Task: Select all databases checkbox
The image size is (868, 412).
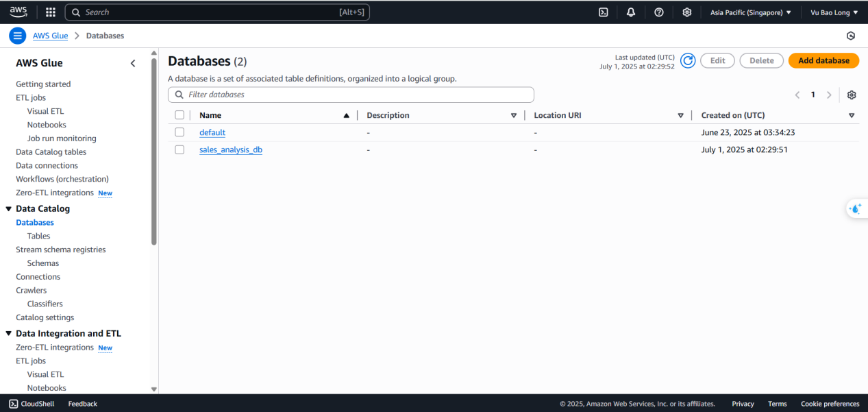Action: click(179, 115)
